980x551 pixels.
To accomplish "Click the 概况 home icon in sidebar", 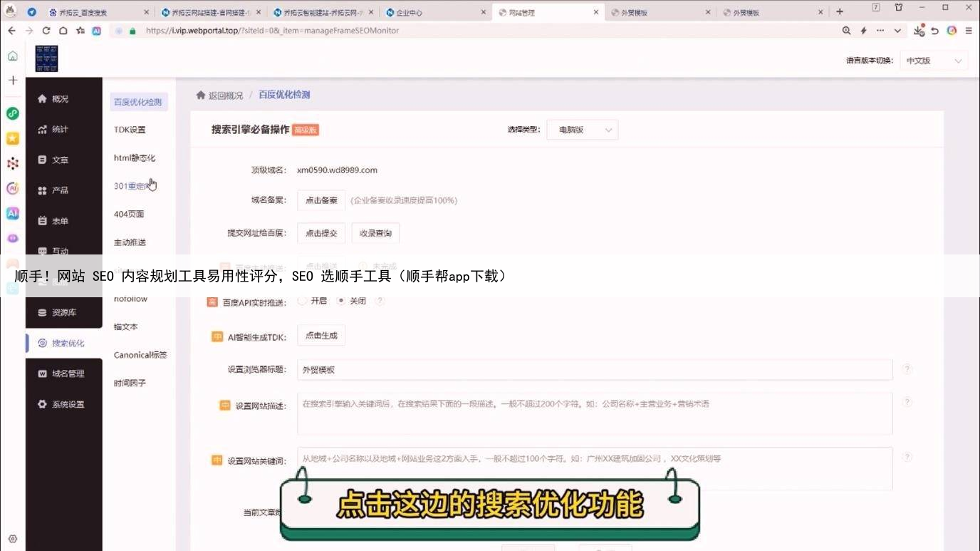I will pyautogui.click(x=42, y=99).
